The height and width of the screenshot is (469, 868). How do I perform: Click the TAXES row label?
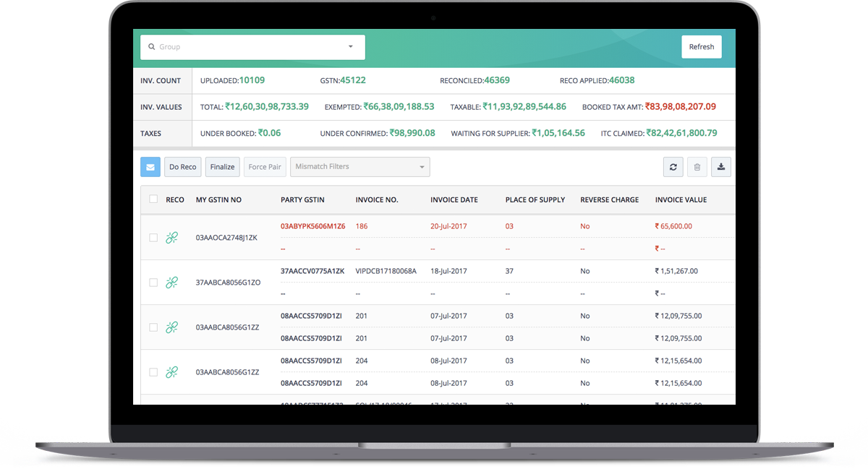tap(151, 134)
